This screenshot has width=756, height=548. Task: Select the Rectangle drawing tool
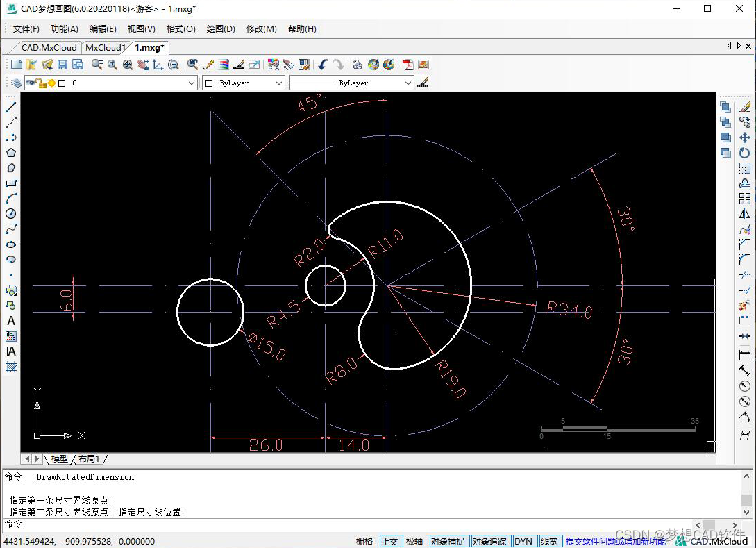pos(11,183)
